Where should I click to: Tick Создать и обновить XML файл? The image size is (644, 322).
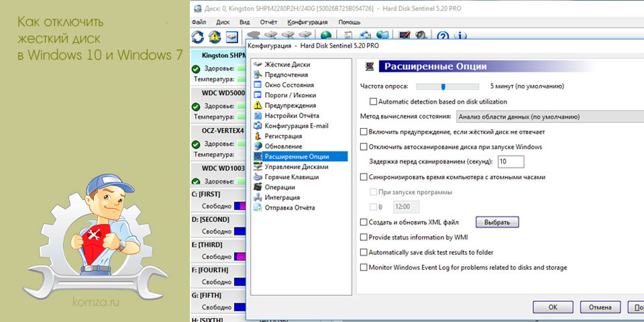click(363, 222)
